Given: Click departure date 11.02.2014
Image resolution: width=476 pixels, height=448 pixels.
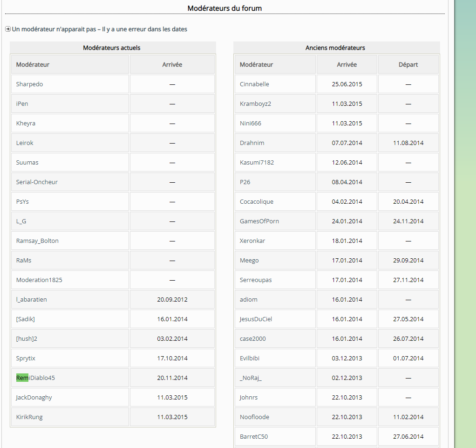Looking at the screenshot, I should pos(408,417).
